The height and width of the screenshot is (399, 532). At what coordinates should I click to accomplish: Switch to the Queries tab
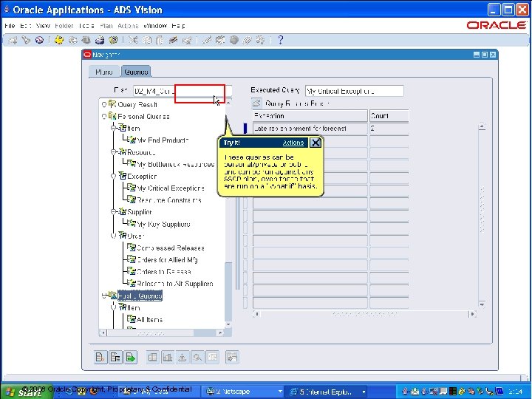[x=136, y=72]
